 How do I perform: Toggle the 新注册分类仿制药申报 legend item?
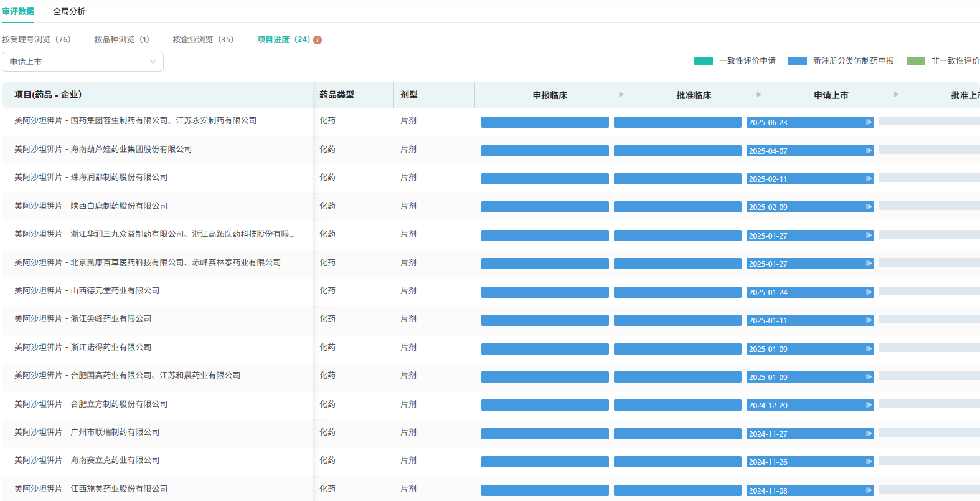coord(841,61)
